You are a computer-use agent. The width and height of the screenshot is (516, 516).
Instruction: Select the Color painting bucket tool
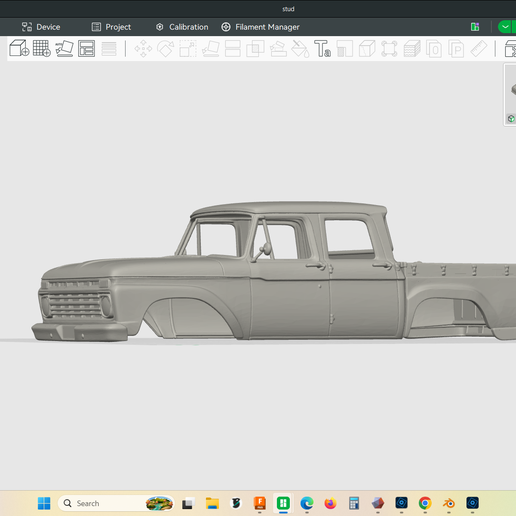coord(300,49)
